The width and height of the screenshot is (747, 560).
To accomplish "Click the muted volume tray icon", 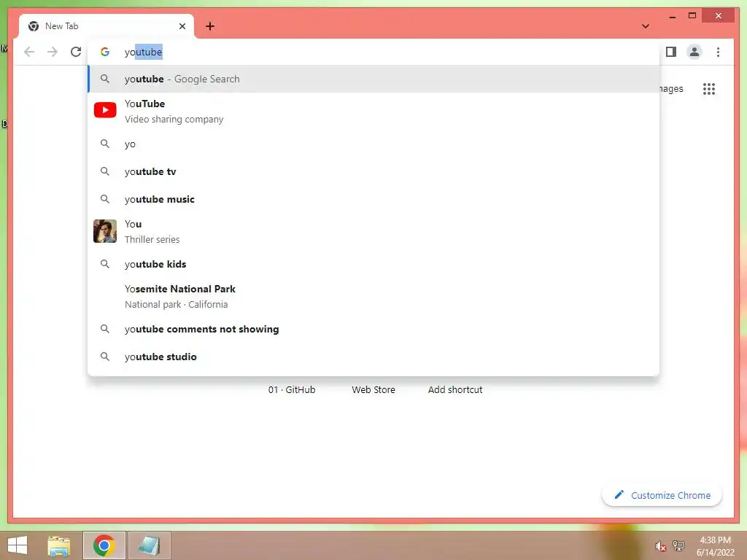I will 659,546.
